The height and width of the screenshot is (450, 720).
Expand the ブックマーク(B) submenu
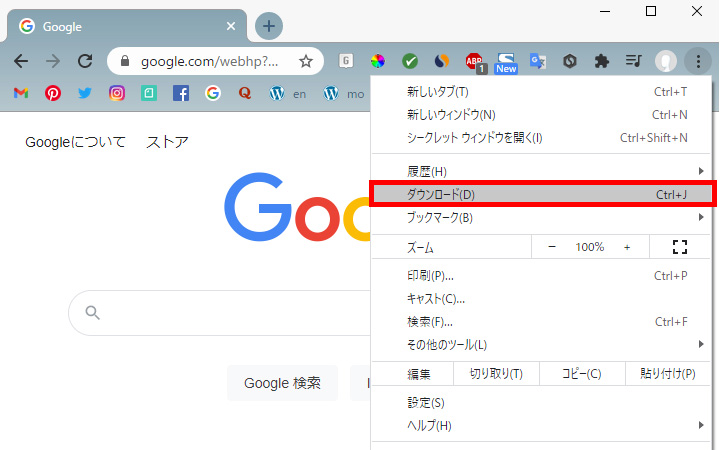point(541,217)
